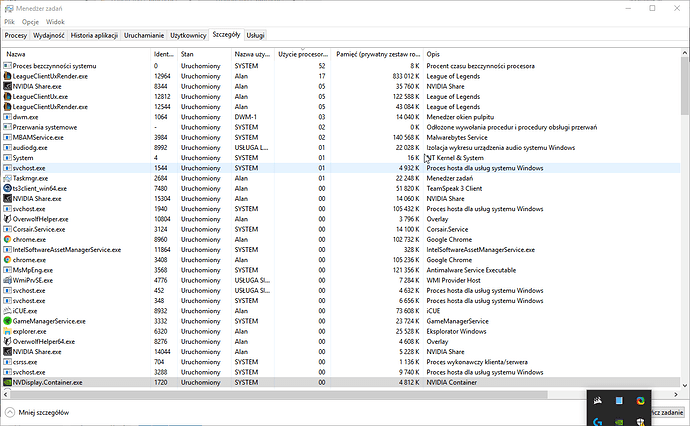
Task: Open the Plik menu
Action: (9, 20)
